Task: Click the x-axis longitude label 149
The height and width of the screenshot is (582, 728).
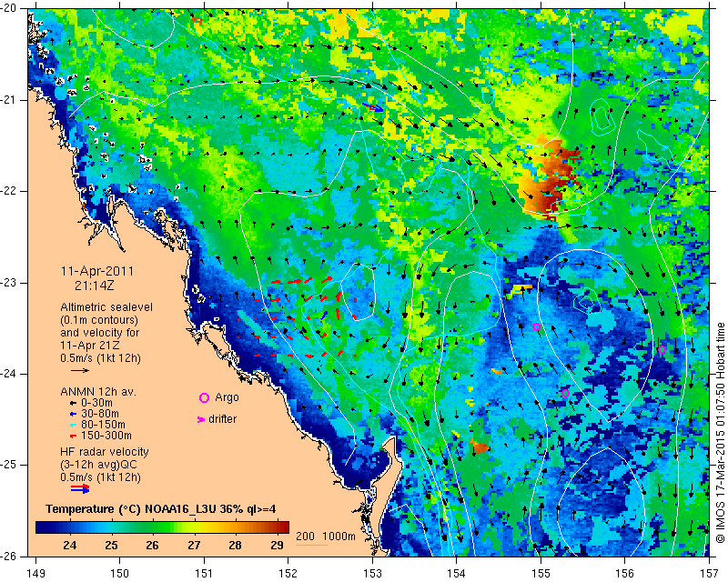Action: pyautogui.click(x=36, y=574)
